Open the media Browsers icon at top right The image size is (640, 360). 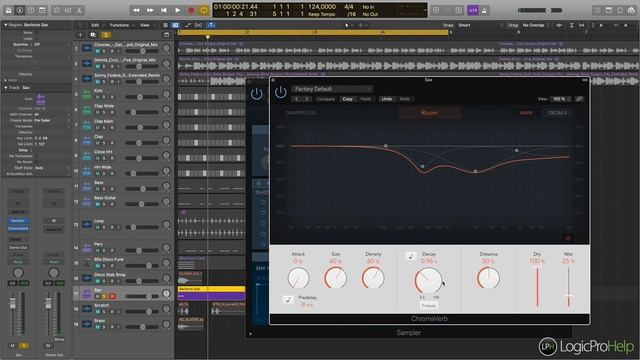click(631, 10)
